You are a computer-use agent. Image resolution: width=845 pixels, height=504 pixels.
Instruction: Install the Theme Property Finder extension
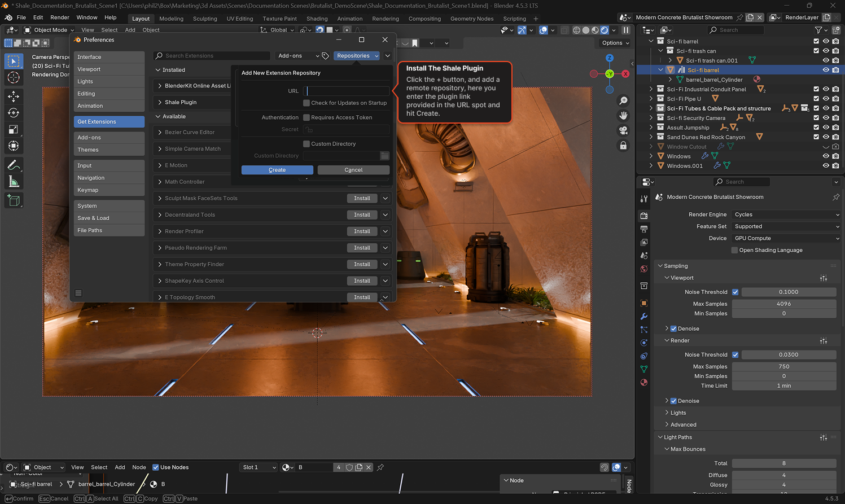(362, 264)
